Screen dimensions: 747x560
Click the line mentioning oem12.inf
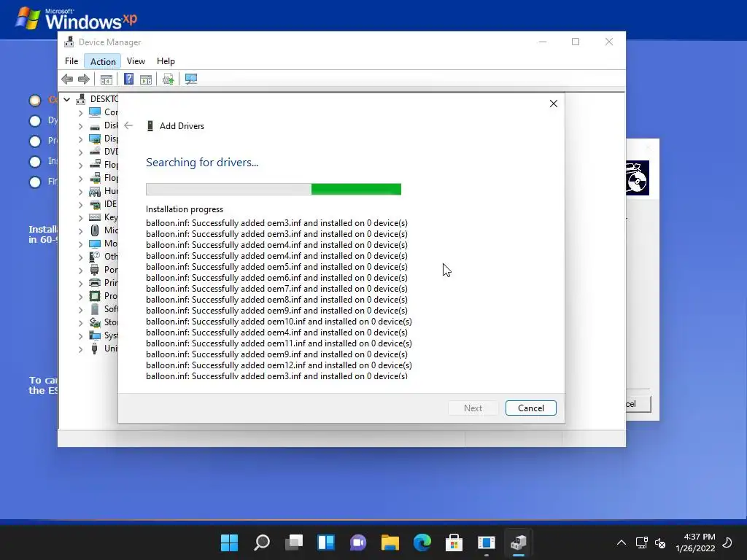279,365
